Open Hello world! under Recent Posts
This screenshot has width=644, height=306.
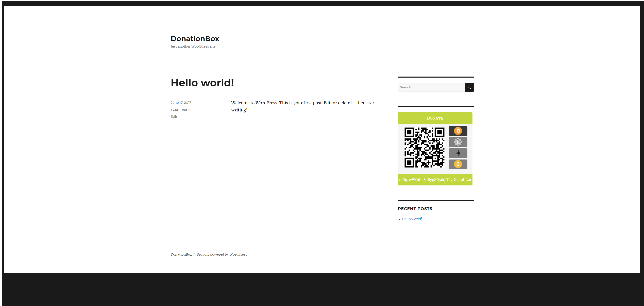click(x=412, y=219)
